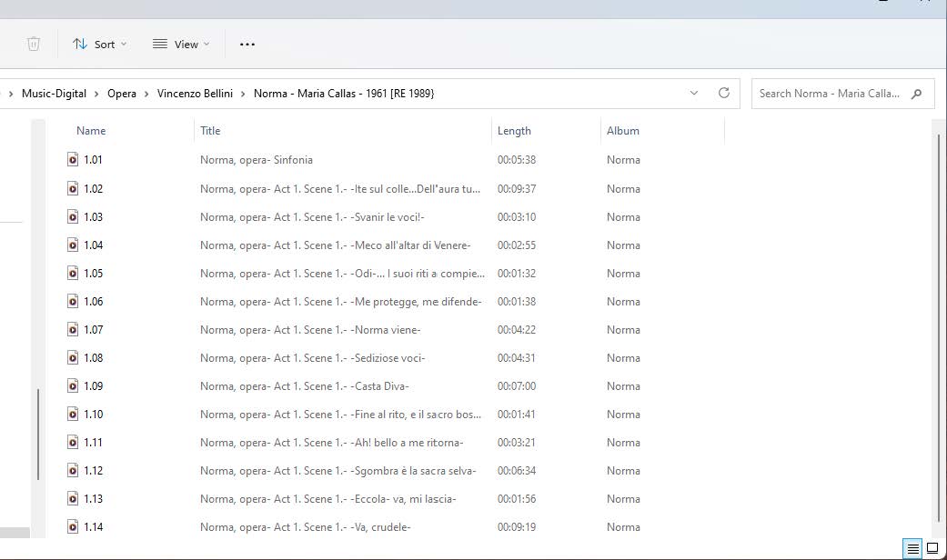The height and width of the screenshot is (560, 947).
Task: Click the Delete trash can icon
Action: click(34, 44)
